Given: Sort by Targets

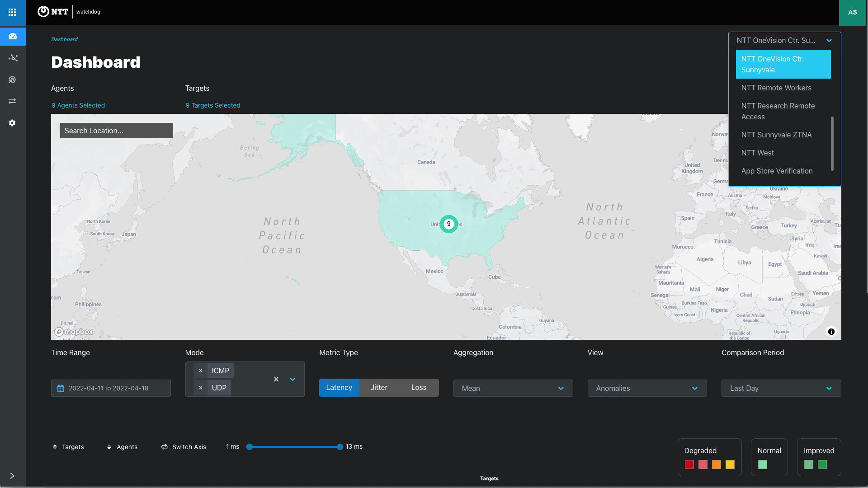Looking at the screenshot, I should point(68,447).
